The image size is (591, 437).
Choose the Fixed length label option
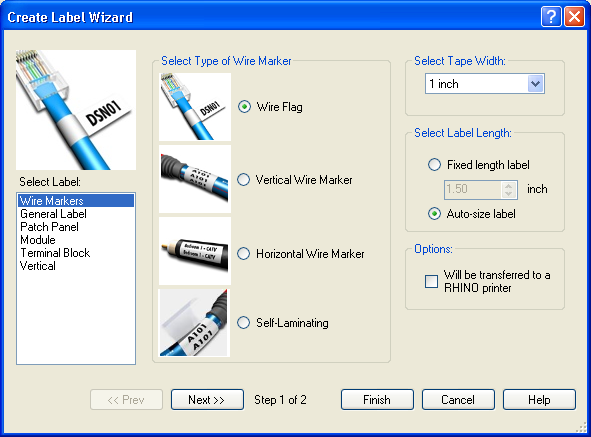click(434, 164)
